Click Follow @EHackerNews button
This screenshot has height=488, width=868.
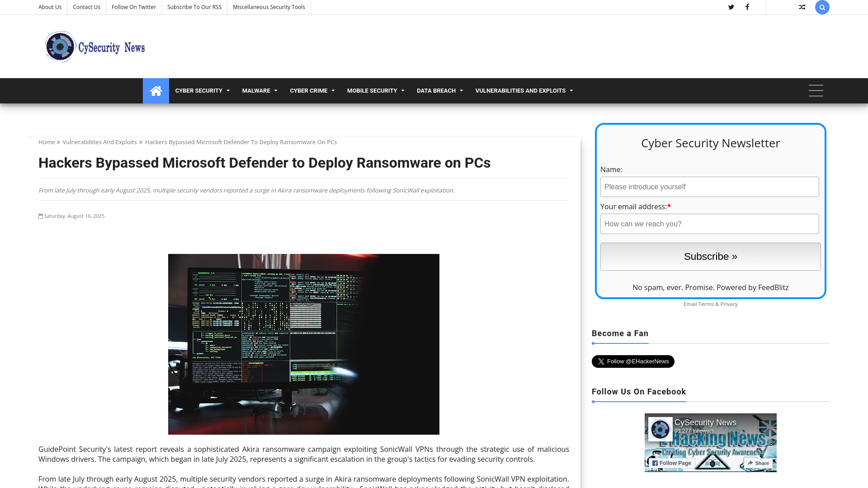633,361
